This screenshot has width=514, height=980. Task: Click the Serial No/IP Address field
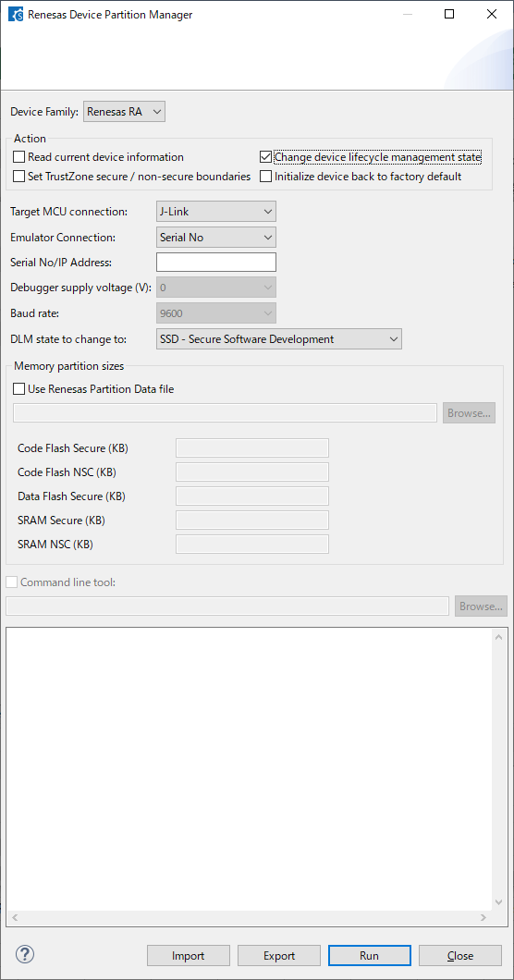(215, 263)
